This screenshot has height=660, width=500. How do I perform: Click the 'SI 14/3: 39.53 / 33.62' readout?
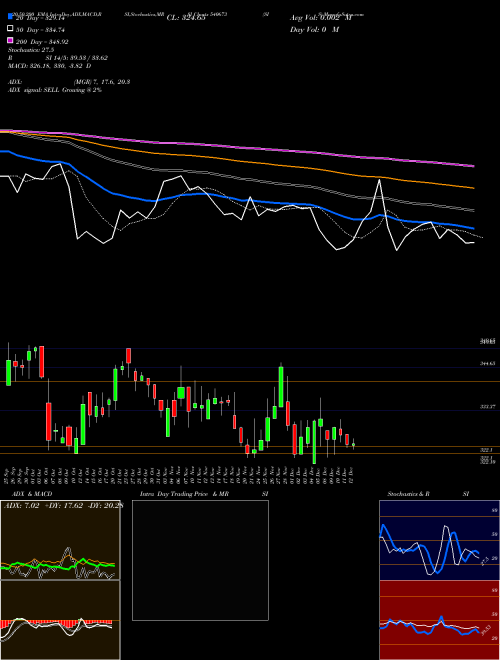tap(77, 58)
